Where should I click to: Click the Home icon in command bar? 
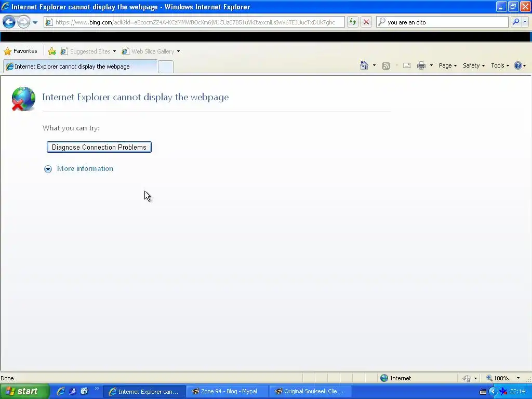coord(364,65)
